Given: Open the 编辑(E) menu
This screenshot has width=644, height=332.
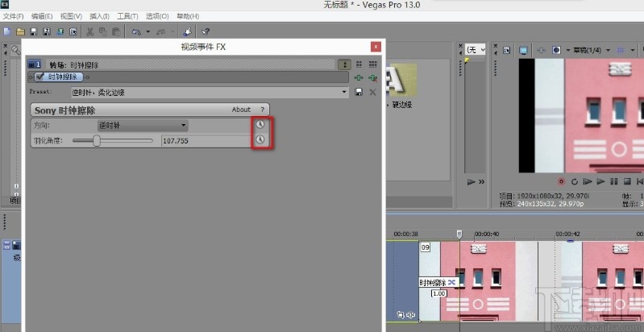Looking at the screenshot, I should (42, 16).
